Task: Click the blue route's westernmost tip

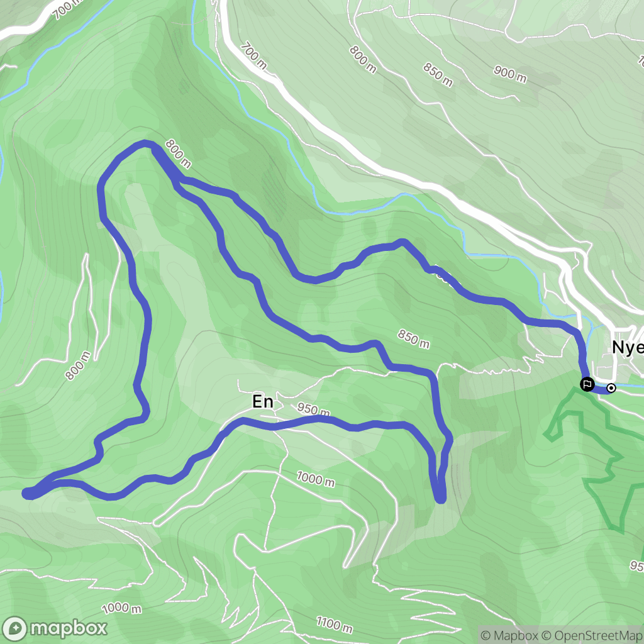Action: click(x=28, y=494)
